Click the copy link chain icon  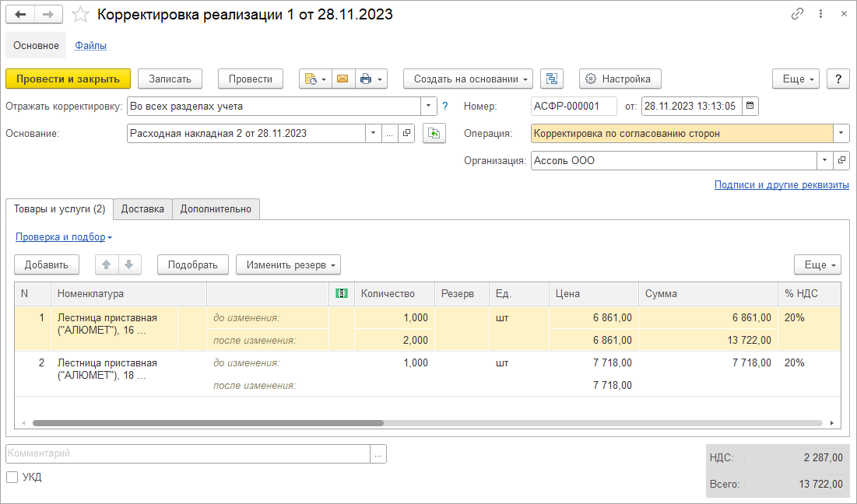point(797,14)
